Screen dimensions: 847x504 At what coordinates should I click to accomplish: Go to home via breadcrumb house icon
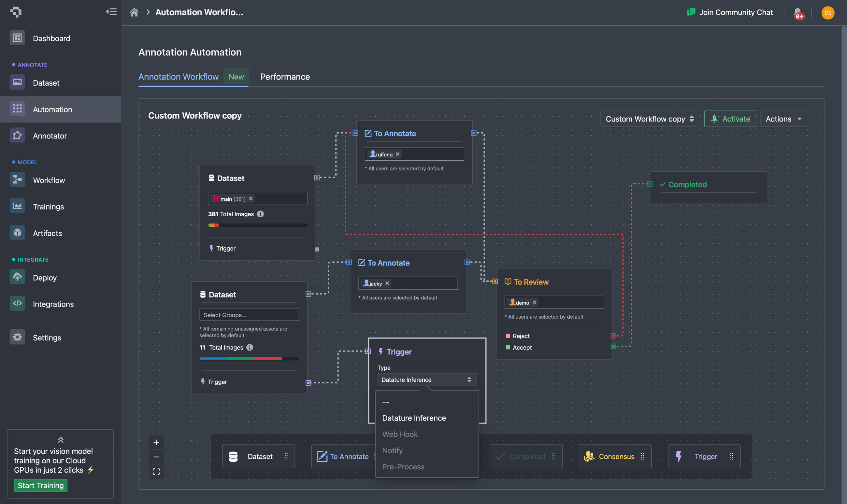(x=134, y=13)
